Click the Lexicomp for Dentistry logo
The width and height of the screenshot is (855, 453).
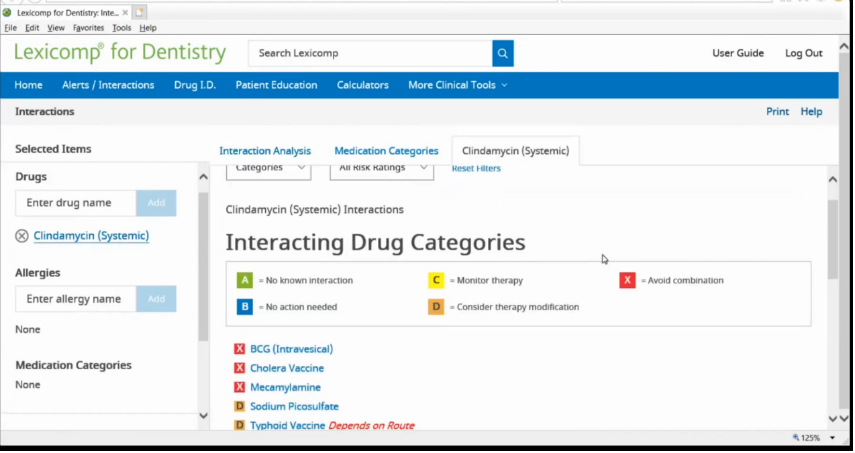pyautogui.click(x=120, y=52)
